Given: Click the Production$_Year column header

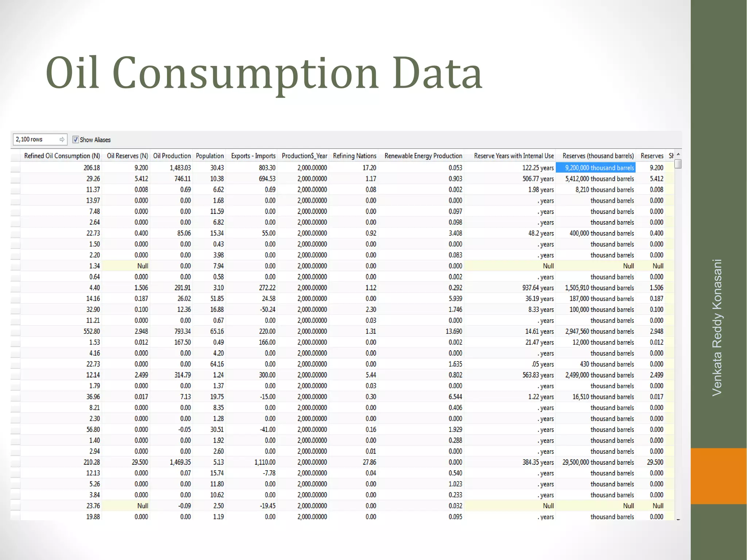Looking at the screenshot, I should point(304,156).
